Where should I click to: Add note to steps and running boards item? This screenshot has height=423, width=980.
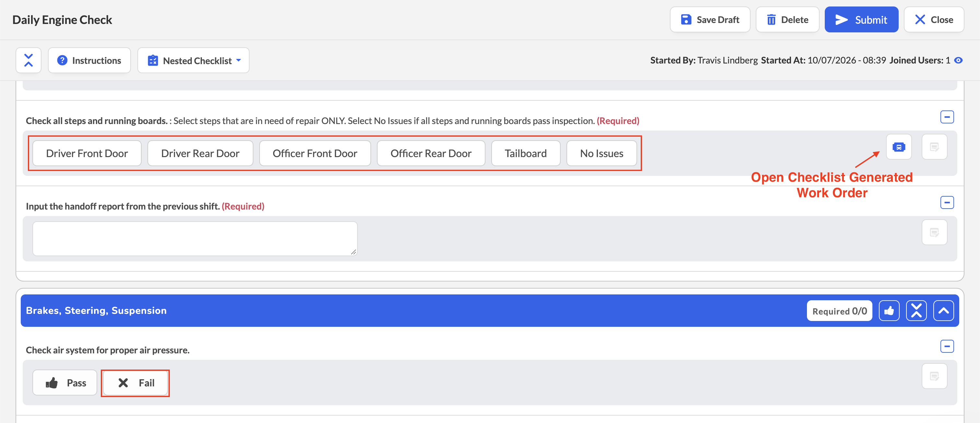(x=934, y=147)
